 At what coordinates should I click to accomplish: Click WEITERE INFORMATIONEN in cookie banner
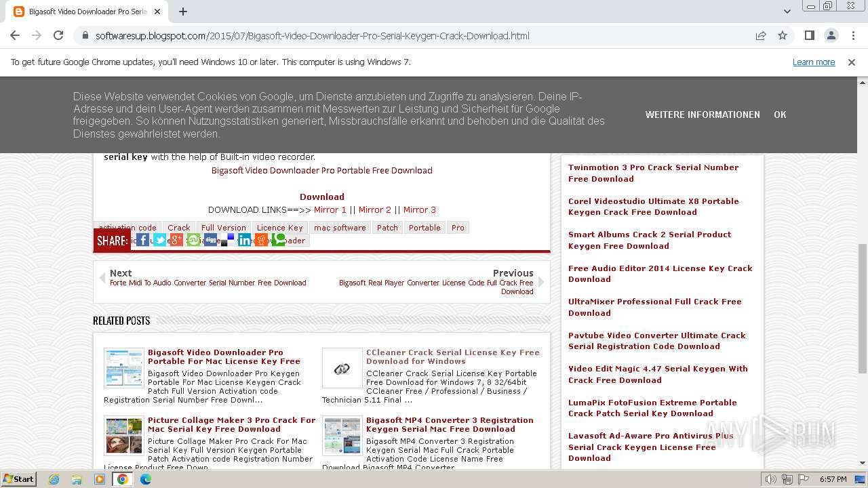click(x=703, y=115)
